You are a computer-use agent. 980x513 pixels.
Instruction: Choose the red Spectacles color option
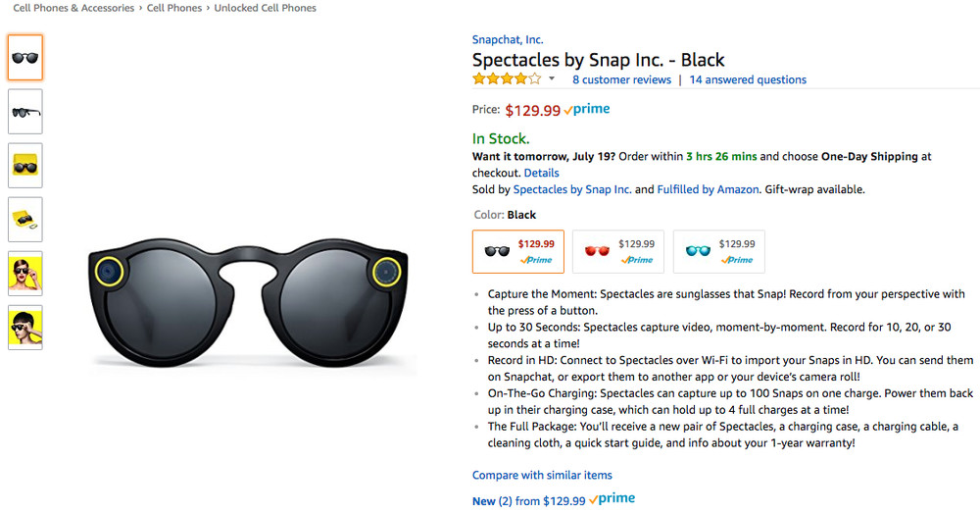[617, 251]
